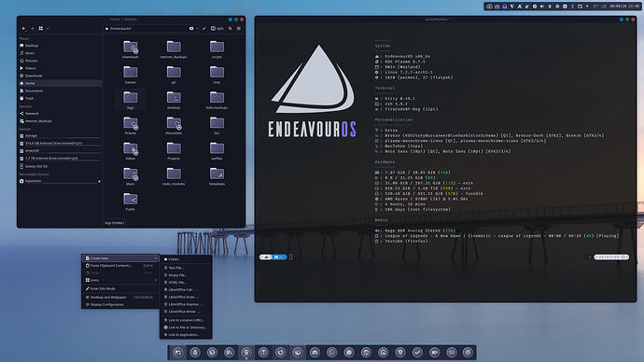Switch Dolphin to icons view mode

tap(41, 28)
